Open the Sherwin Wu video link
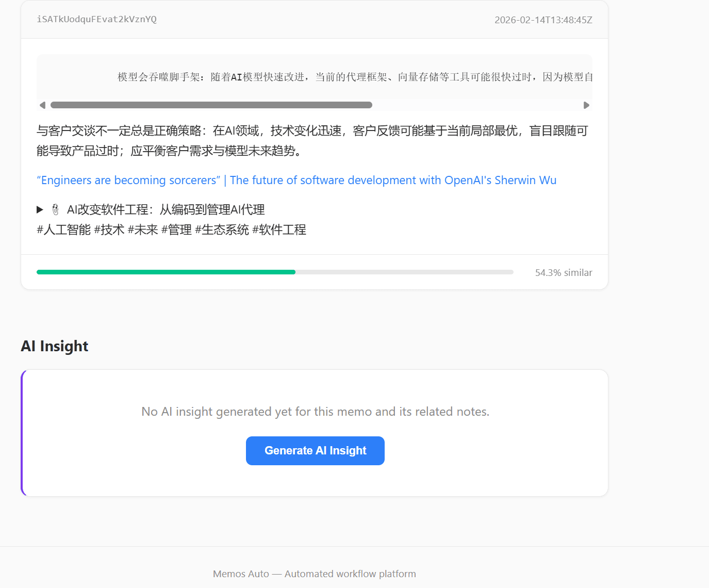The image size is (709, 588). coord(296,180)
